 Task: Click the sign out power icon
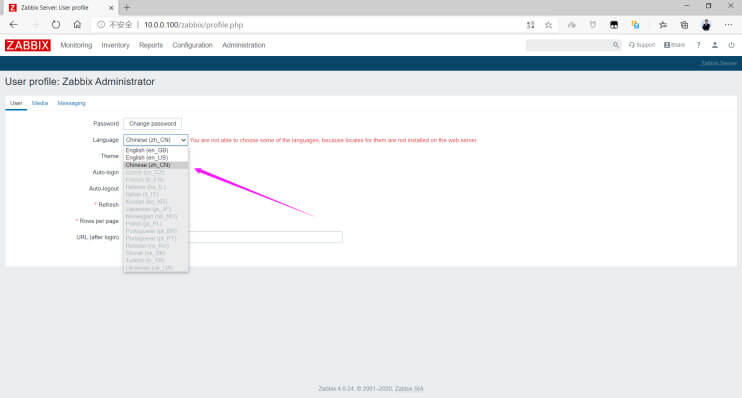(731, 45)
